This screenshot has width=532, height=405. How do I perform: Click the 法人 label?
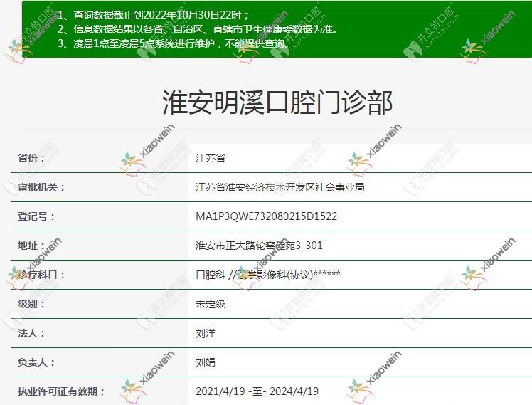coord(31,333)
